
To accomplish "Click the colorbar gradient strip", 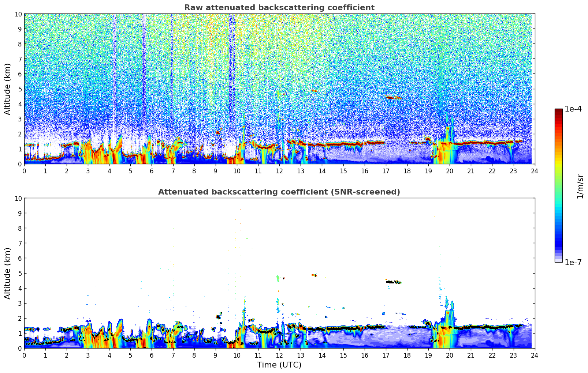I will click(558, 185).
